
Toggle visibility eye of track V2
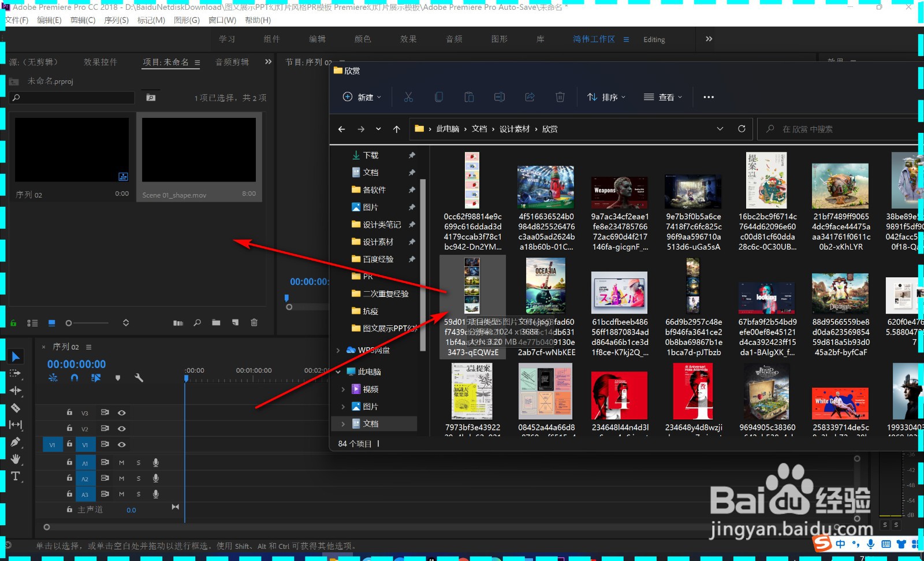[x=122, y=429]
